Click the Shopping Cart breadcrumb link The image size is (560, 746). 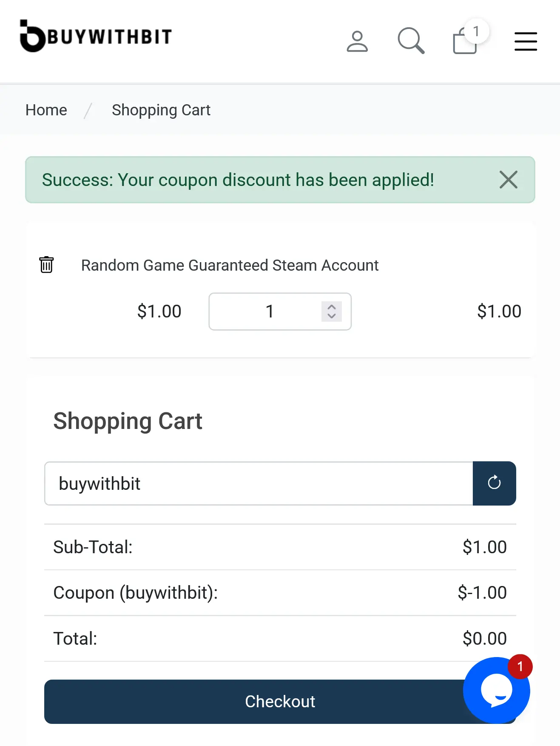(x=161, y=110)
